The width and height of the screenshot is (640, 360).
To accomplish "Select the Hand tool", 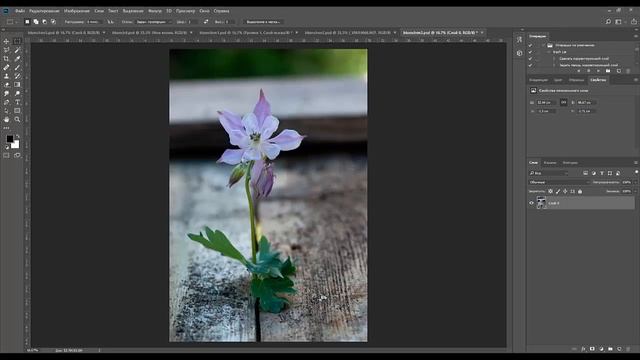I will pos(6,120).
